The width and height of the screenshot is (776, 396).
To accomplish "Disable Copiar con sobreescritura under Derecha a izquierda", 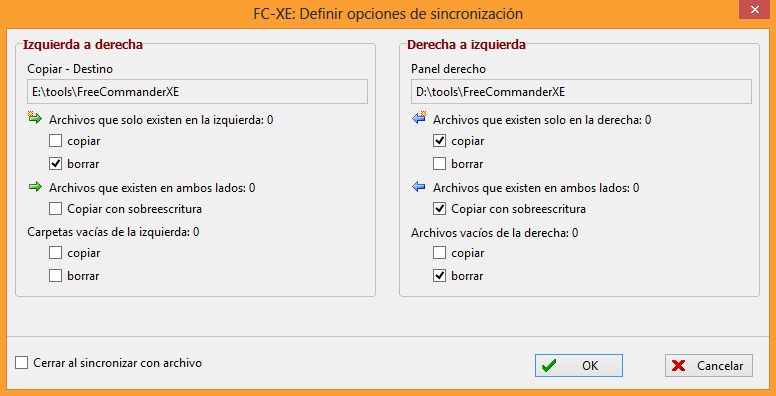I will pos(439,209).
